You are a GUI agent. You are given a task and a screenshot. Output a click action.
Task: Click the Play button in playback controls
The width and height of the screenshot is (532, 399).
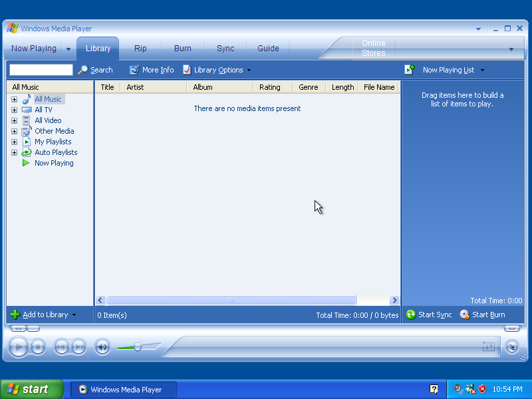[19, 346]
